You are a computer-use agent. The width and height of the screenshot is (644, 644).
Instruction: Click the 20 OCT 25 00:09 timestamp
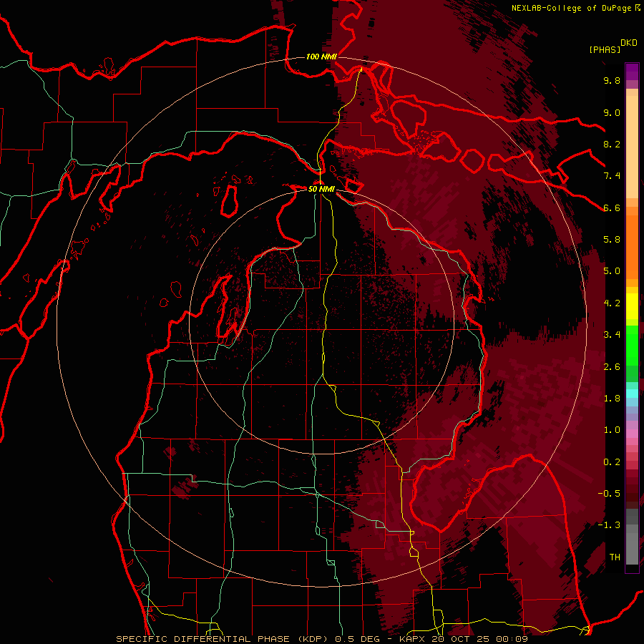(479, 639)
